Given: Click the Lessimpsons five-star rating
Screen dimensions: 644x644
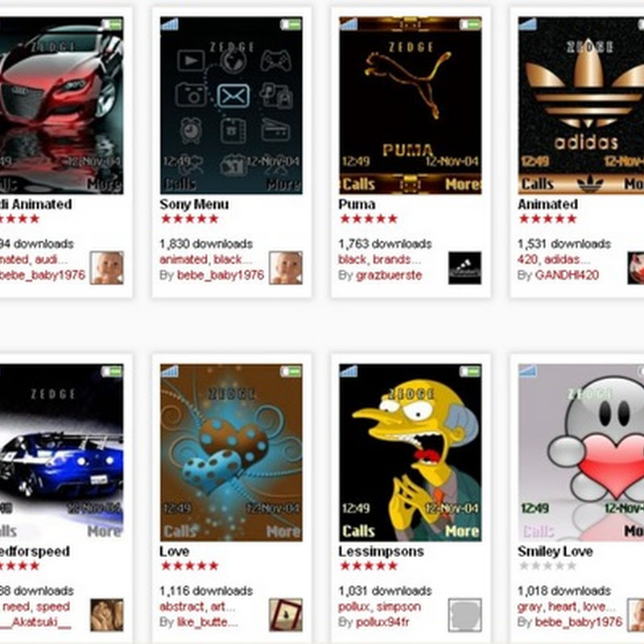Looking at the screenshot, I should pyautogui.click(x=369, y=566).
